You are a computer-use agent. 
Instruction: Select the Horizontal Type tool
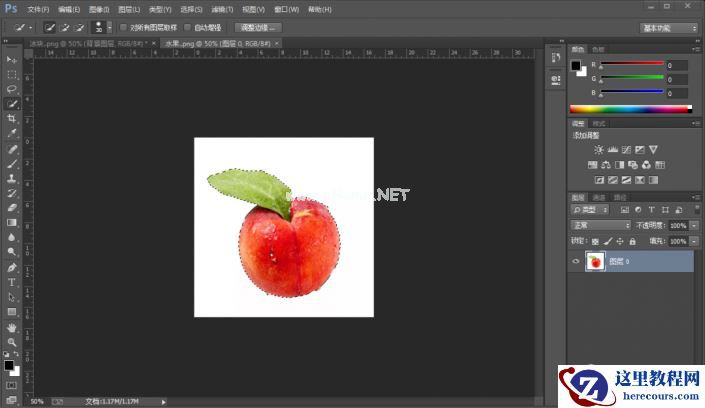(12, 282)
